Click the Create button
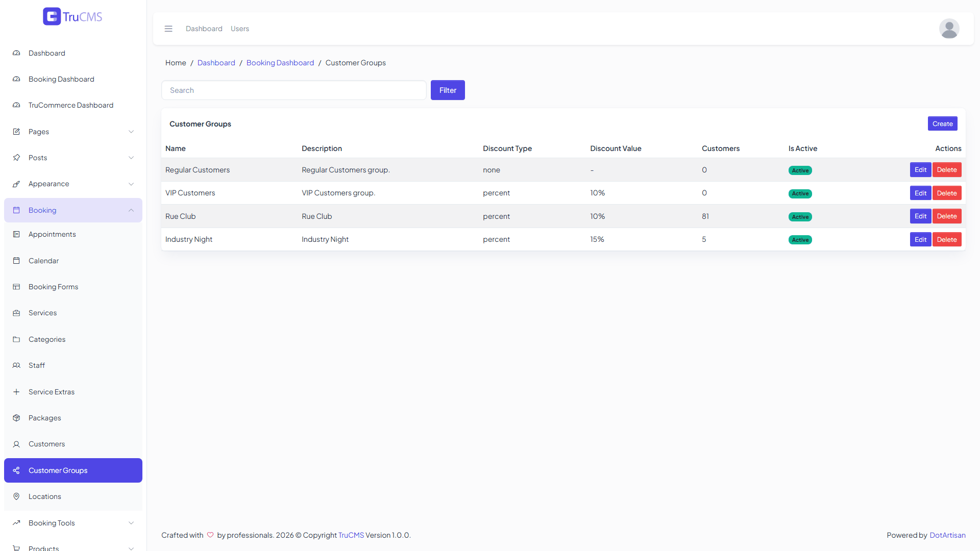 coord(942,123)
